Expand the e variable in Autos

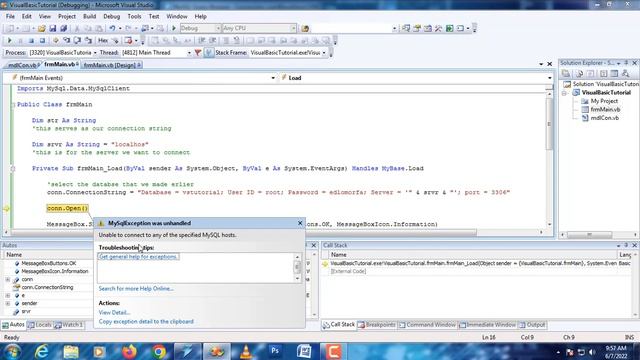tap(8, 296)
